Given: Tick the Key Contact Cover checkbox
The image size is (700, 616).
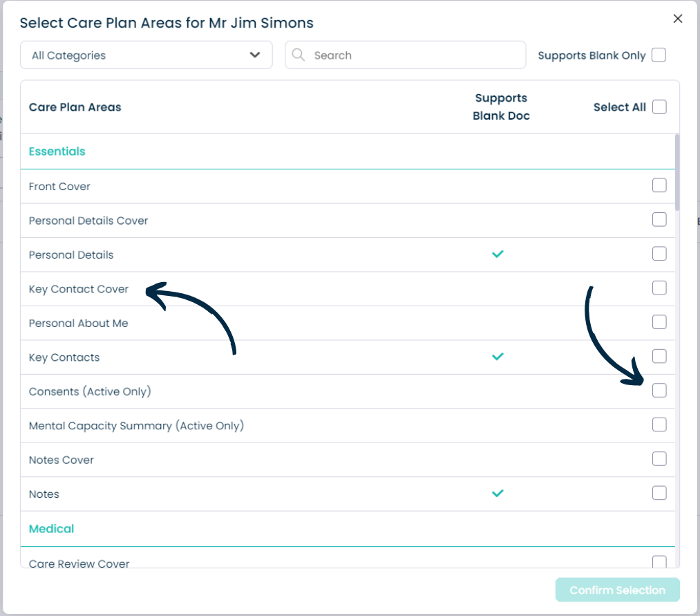Looking at the screenshot, I should (x=659, y=288).
